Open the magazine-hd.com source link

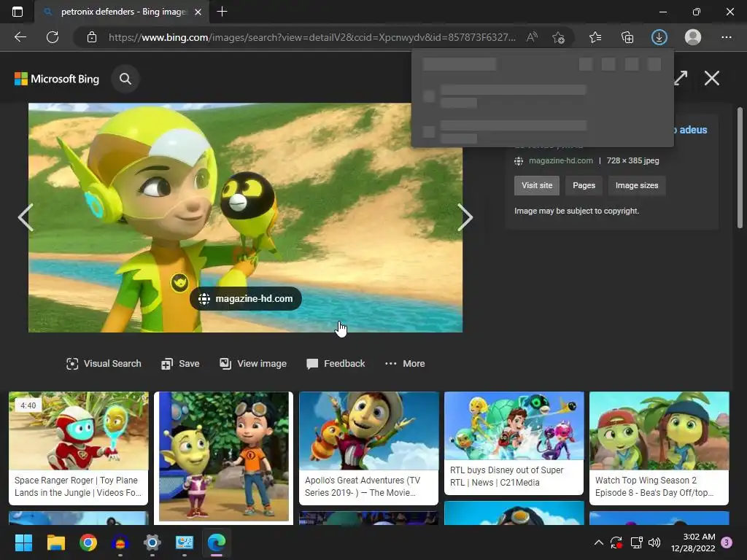pos(561,160)
